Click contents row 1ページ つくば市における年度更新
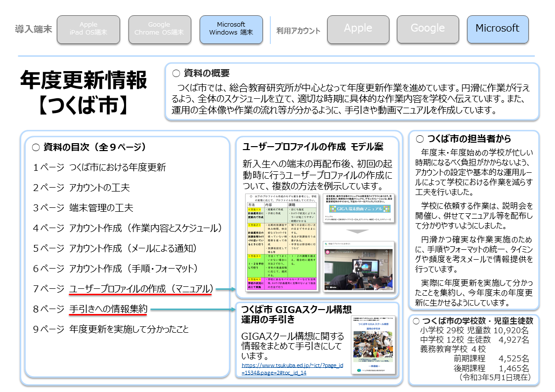The width and height of the screenshot is (555, 392). tap(99, 167)
